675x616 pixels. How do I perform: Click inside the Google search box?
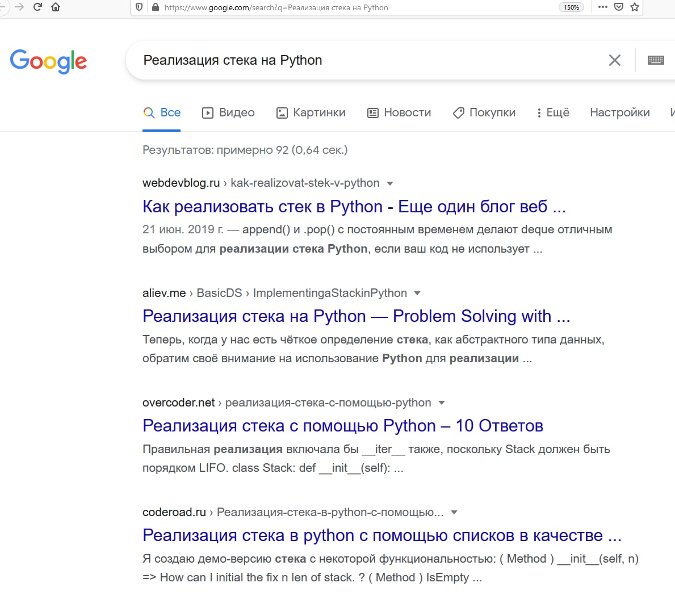(370, 60)
